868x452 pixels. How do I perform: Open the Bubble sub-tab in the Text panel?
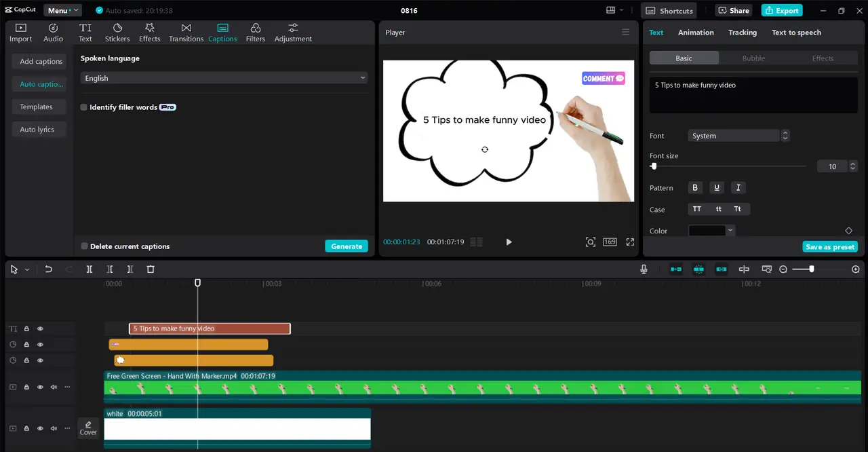pos(753,58)
